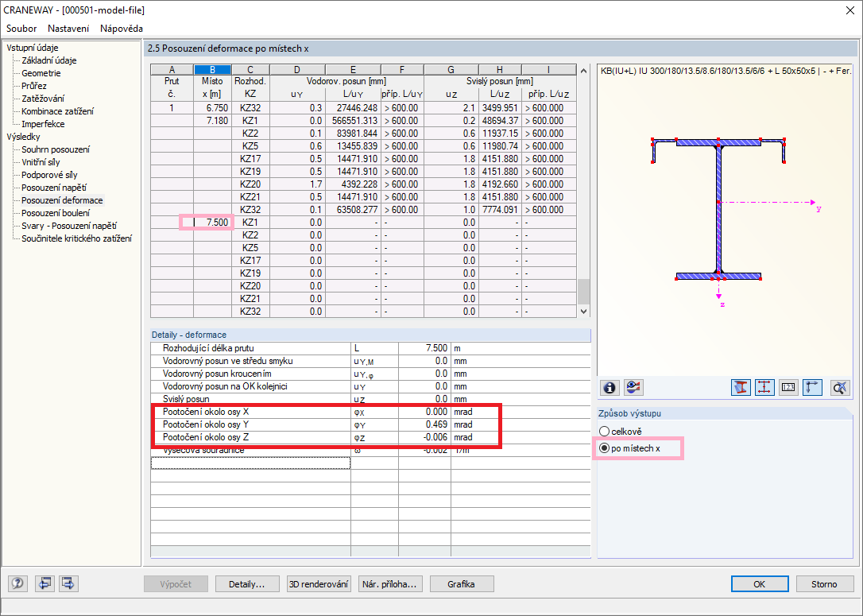863x616 pixels.
Task: Select the Výsledky tree node
Action: [x=23, y=137]
